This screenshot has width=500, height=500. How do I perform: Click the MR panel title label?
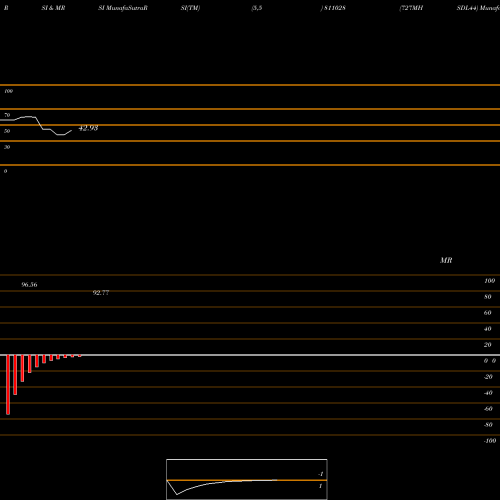(446, 260)
